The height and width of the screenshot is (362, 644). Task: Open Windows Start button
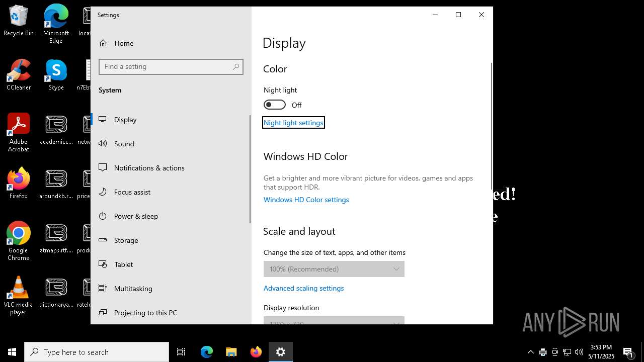pyautogui.click(x=12, y=352)
